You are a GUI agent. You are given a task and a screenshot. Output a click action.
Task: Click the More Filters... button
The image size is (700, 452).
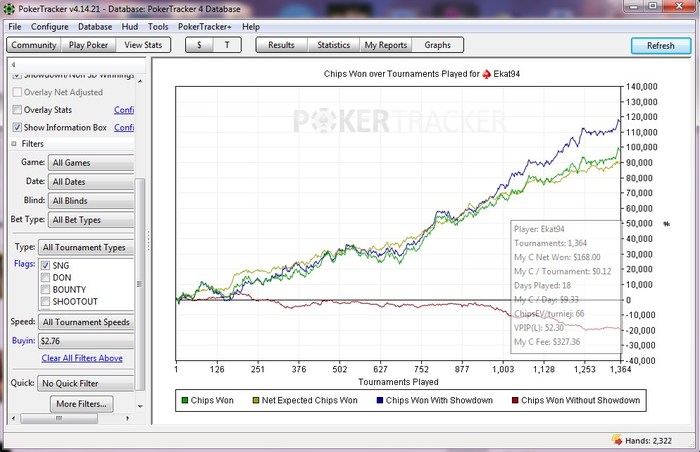(82, 404)
